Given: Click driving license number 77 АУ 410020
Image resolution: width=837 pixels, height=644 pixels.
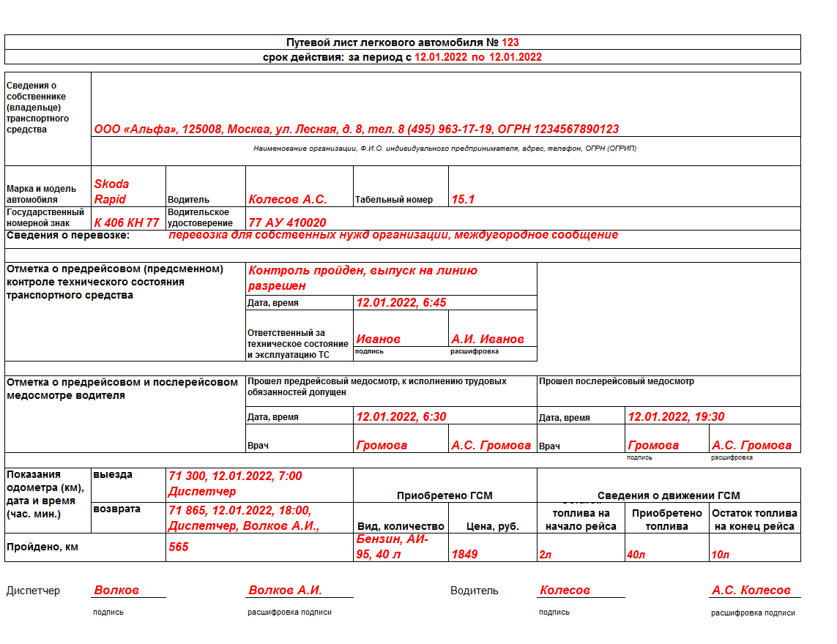Looking at the screenshot, I should click(523, 219).
